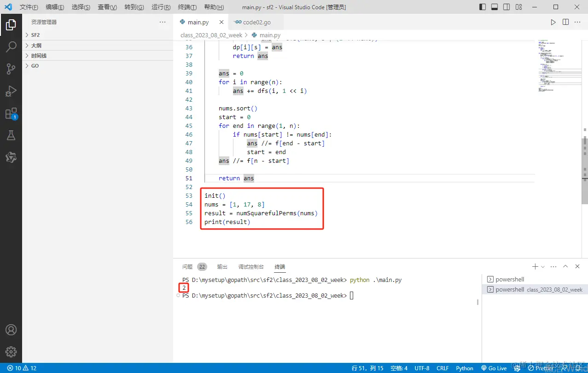The height and width of the screenshot is (373, 588).
Task: Click CRLF end-of-line selector
Action: click(x=442, y=368)
